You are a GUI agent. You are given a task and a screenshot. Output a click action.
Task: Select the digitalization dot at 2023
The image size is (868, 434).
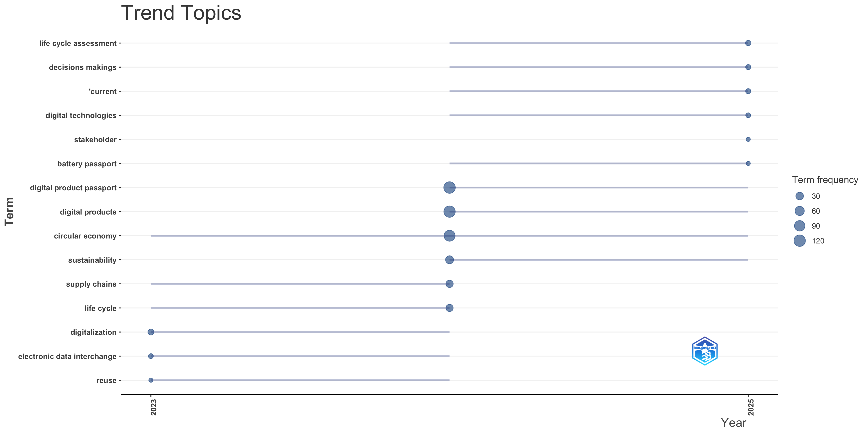(151, 332)
